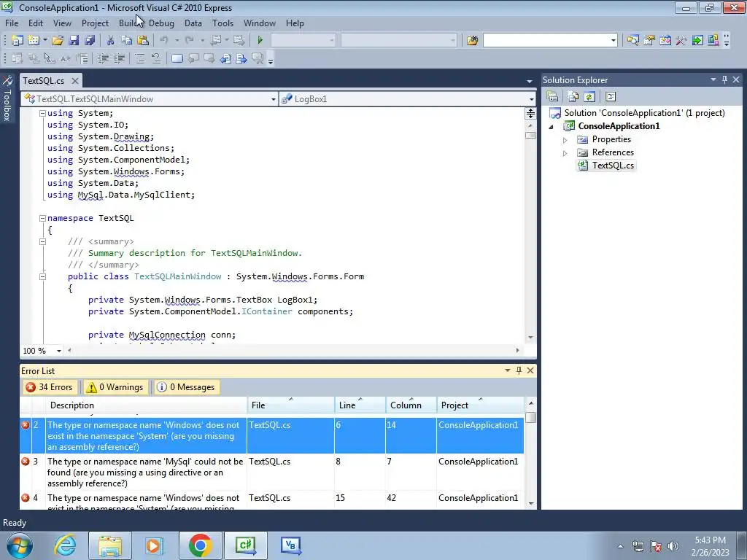Click the Error List vertical scrollbar thumb

click(x=531, y=418)
